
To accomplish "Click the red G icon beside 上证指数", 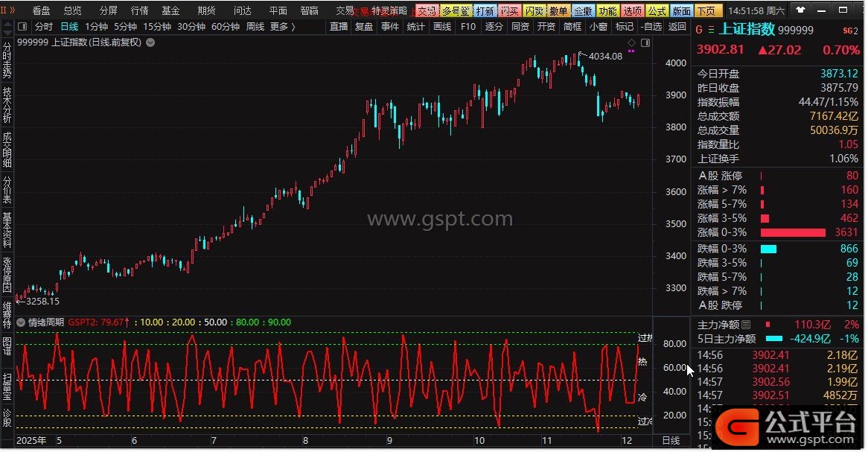I will [699, 30].
